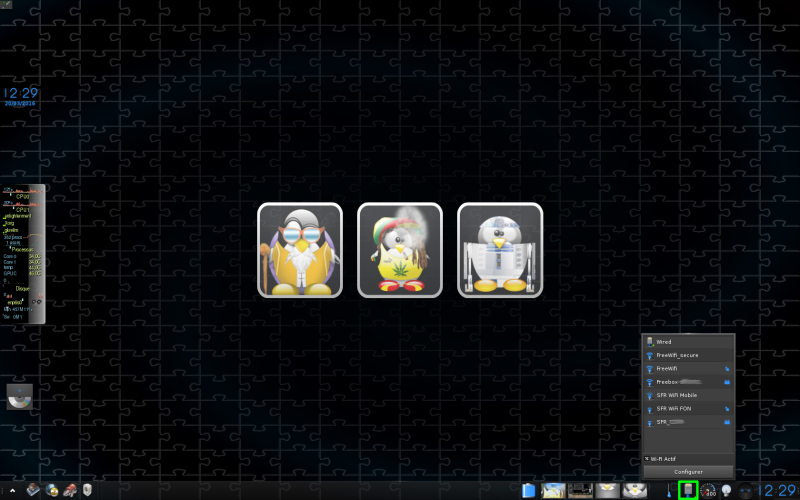Launch the scanner-like app in the shelf

[x=33, y=490]
